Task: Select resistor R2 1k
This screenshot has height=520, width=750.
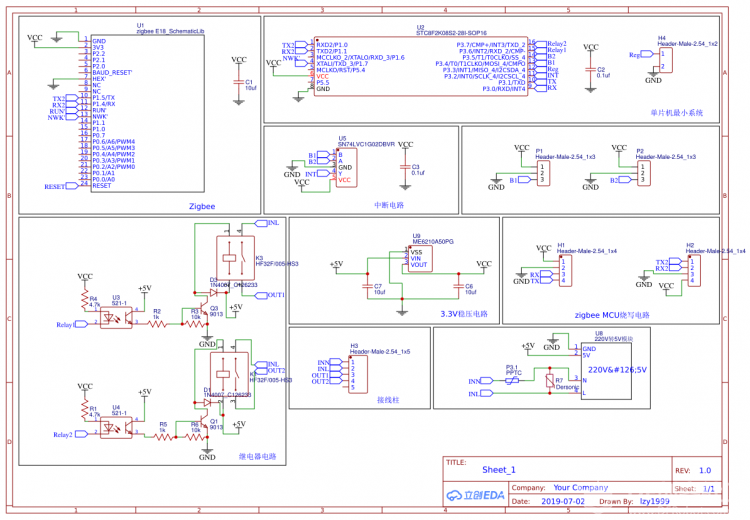Action: coord(158,324)
